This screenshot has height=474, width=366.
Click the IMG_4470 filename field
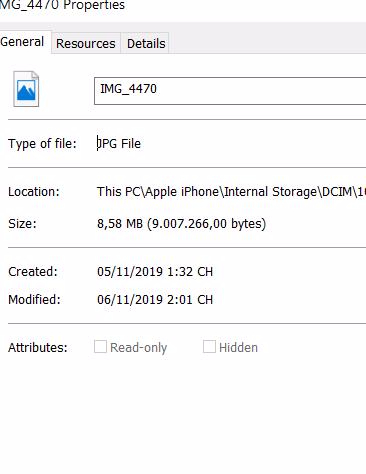pos(230,91)
